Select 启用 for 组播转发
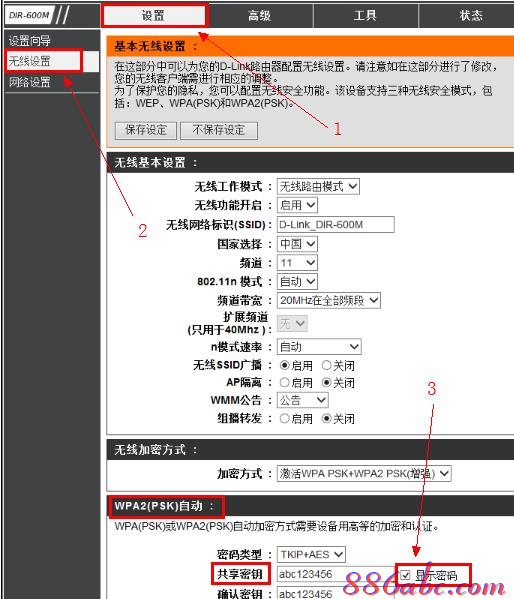Viewport: 514px width, 599px height. [x=284, y=419]
